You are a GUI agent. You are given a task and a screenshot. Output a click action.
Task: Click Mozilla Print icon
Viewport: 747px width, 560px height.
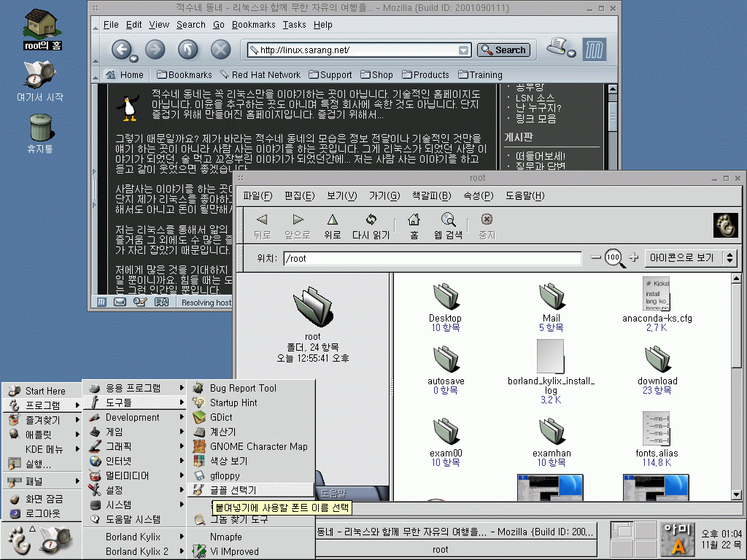558,47
